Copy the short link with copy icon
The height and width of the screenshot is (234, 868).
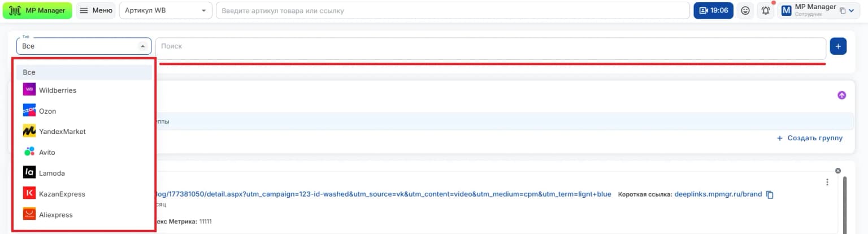click(x=770, y=194)
